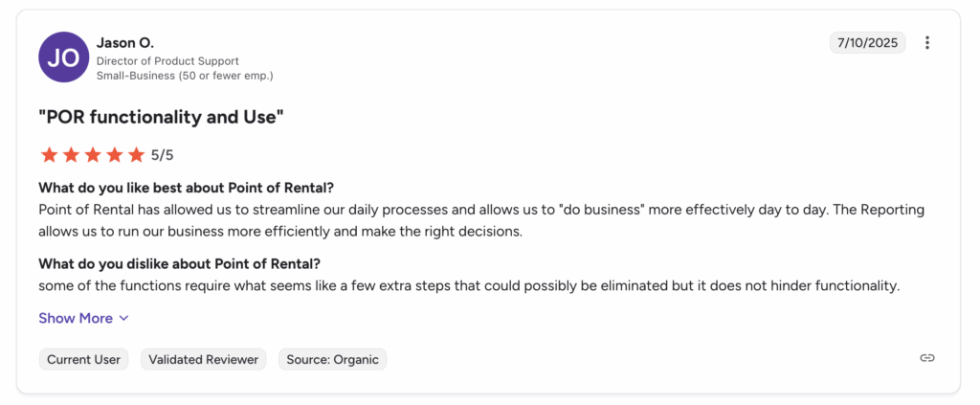Click the Current User tag

tap(84, 359)
